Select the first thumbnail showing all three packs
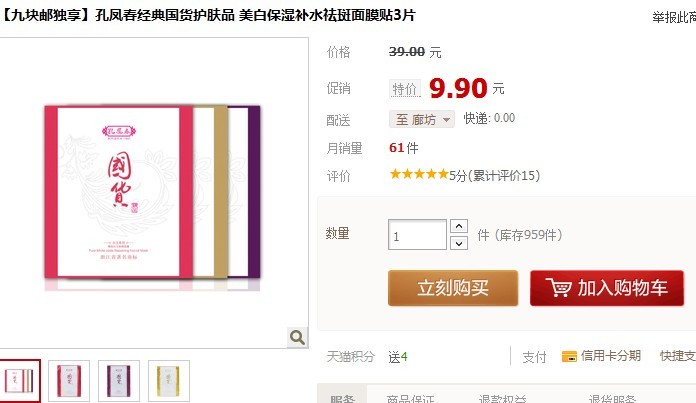 point(19,381)
